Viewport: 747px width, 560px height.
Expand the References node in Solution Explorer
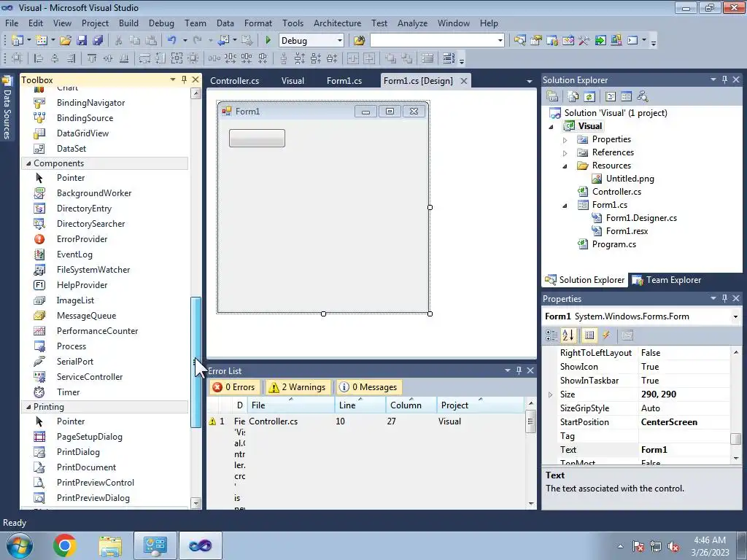(x=565, y=153)
